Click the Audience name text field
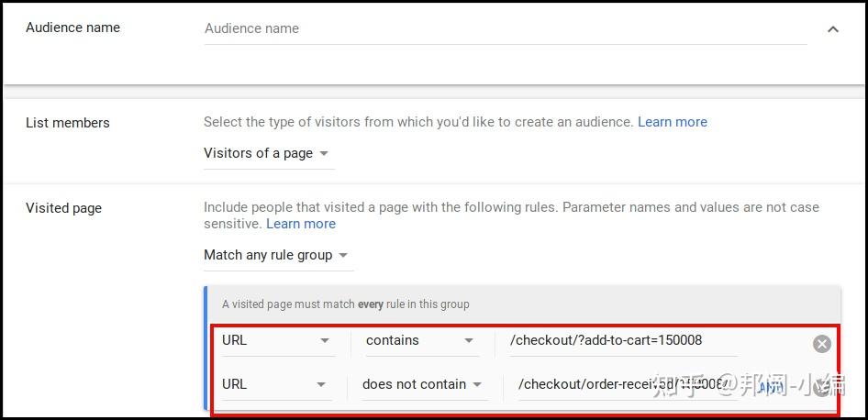The height and width of the screenshot is (420, 868). click(x=505, y=28)
